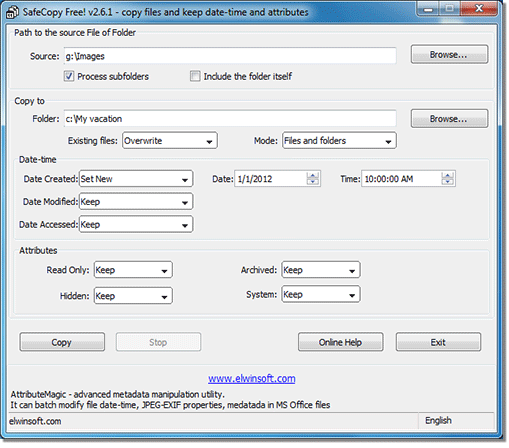The height and width of the screenshot is (448, 509).
Task: Browse for the source folder
Action: point(449,54)
